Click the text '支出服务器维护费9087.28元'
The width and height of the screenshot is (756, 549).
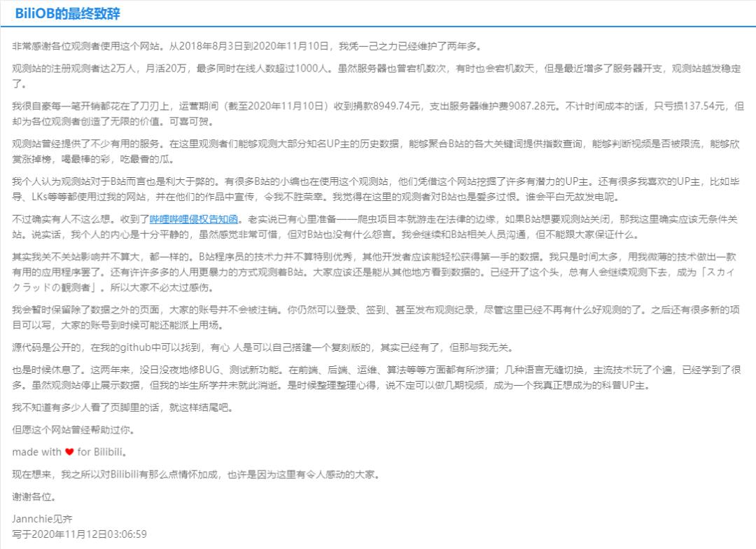[493, 106]
